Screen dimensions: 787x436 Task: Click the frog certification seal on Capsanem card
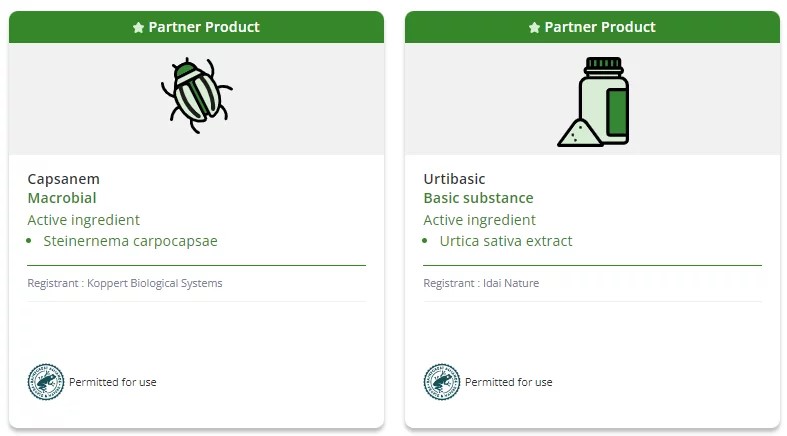(x=45, y=382)
